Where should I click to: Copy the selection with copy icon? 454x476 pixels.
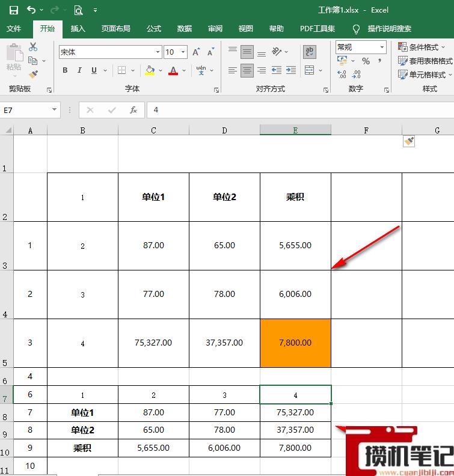[32, 61]
